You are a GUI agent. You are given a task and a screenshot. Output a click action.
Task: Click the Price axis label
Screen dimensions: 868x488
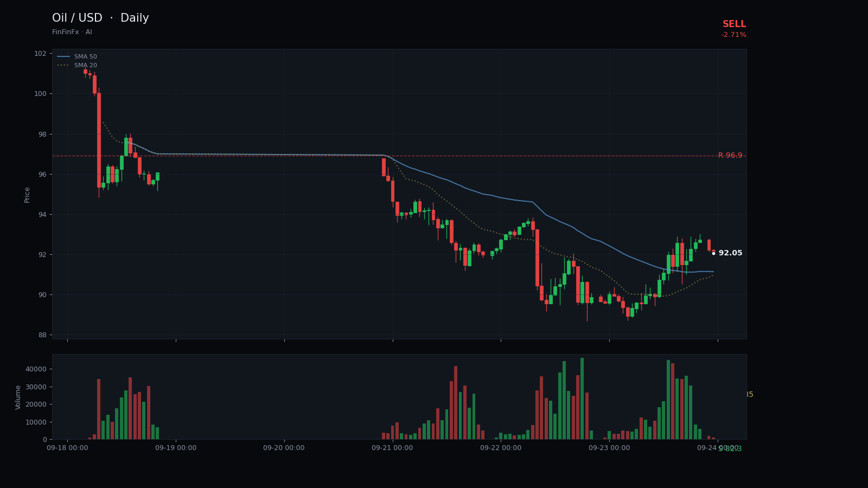27,195
